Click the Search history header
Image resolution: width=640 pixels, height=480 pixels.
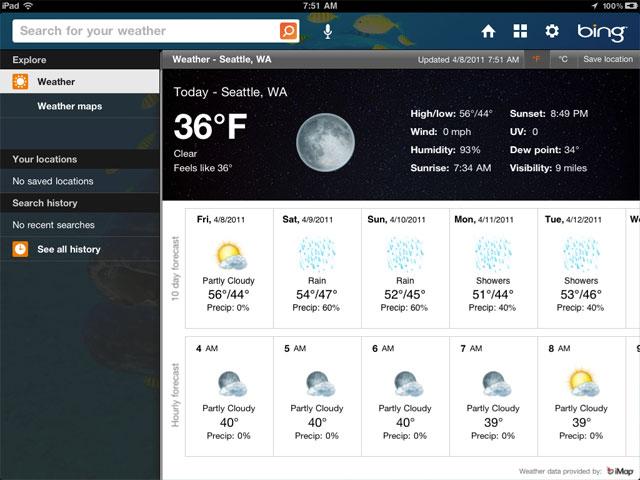click(80, 203)
